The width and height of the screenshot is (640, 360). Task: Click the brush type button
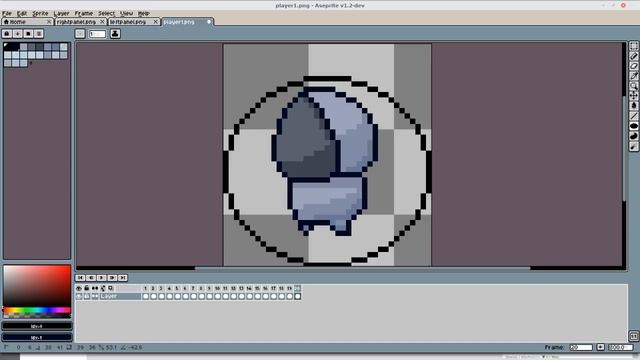[80, 33]
